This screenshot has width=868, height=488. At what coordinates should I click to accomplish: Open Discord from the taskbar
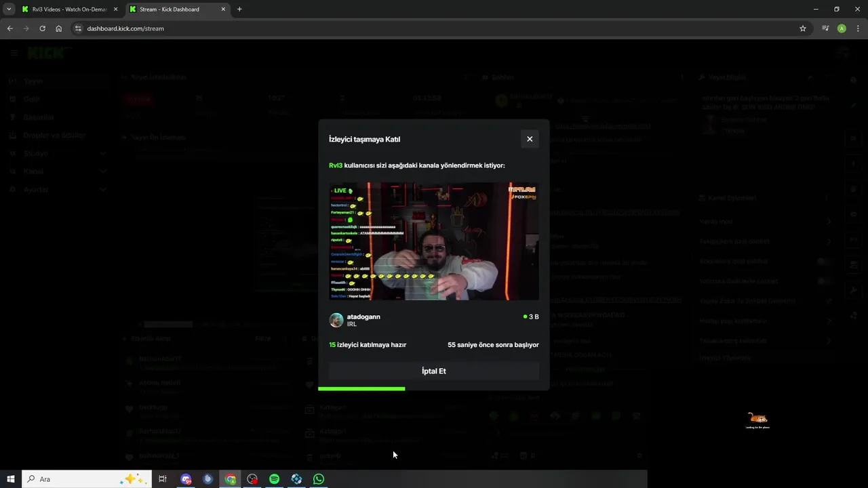(x=186, y=479)
